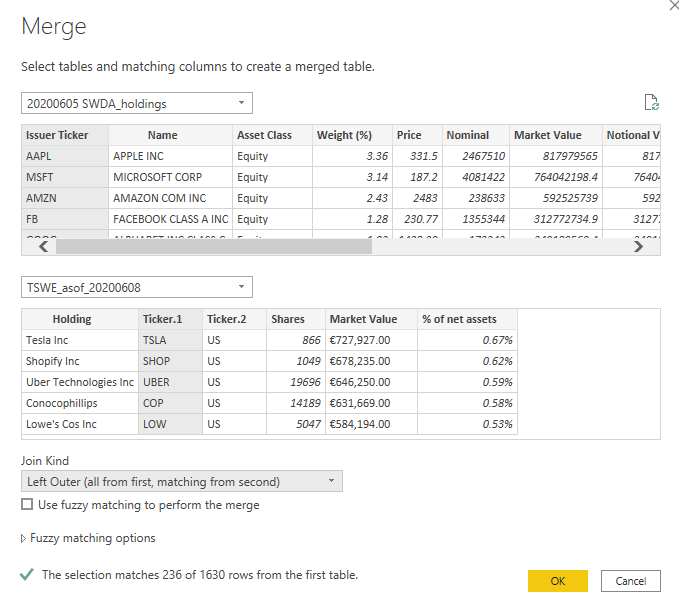Select the Weight (%) column header

click(352, 135)
